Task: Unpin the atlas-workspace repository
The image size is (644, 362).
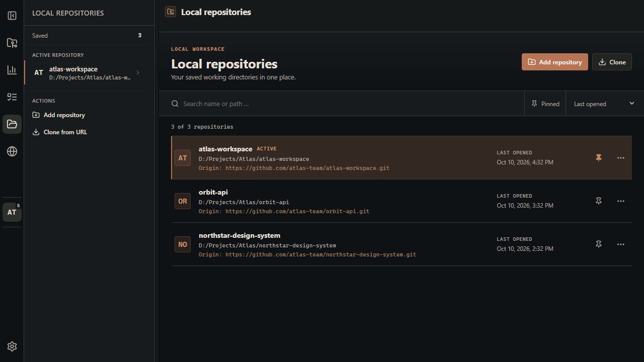Action: [x=599, y=158]
